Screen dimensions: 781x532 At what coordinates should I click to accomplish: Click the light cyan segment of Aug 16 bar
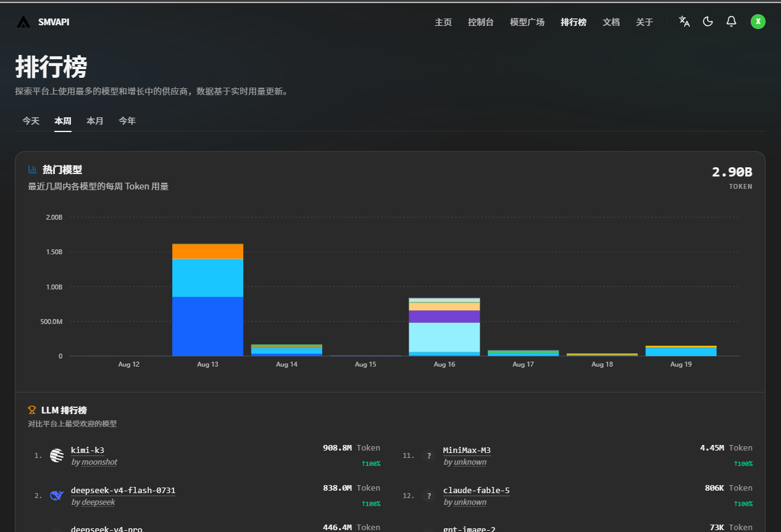click(444, 337)
